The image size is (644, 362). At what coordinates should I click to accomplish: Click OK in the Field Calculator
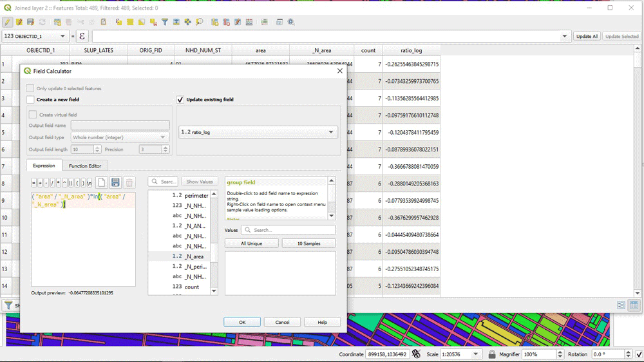[242, 322]
